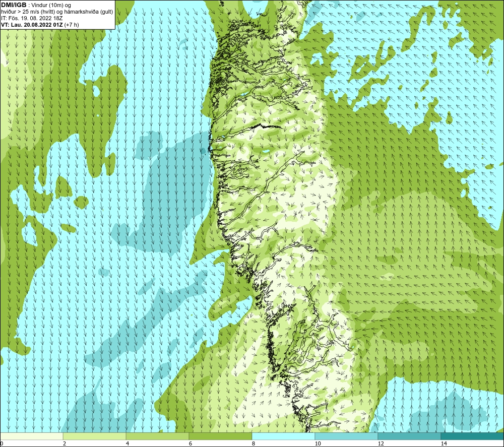Click the 4–6 m/s medium green swatch
Image resolution: width=504 pixels, height=447 pixels.
(x=157, y=436)
